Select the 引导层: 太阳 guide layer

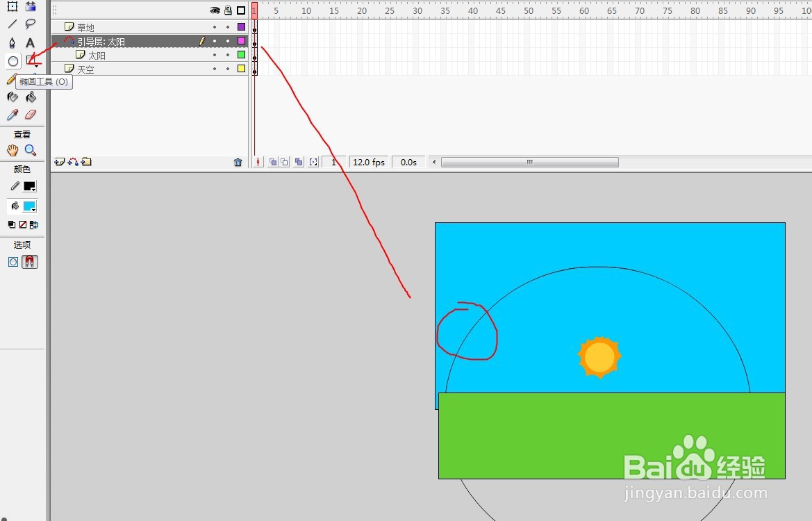[x=149, y=41]
